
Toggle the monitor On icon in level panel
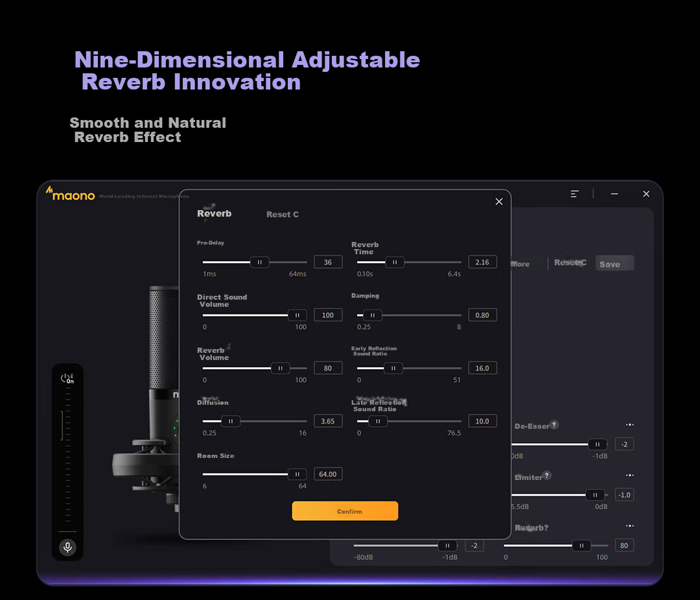(x=67, y=378)
